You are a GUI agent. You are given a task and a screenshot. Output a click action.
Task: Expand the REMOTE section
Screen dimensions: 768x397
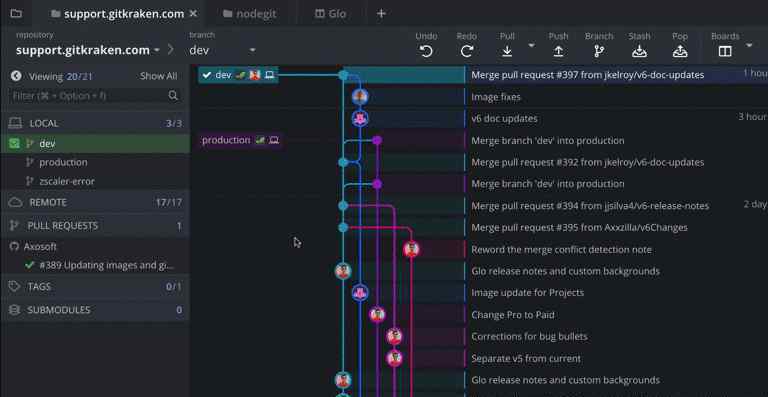tap(96, 202)
